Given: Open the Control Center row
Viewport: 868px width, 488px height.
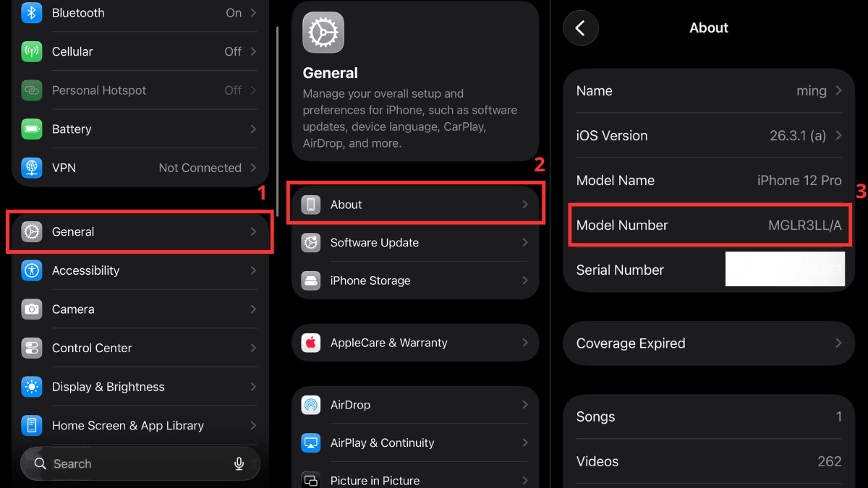Looking at the screenshot, I should tap(140, 348).
